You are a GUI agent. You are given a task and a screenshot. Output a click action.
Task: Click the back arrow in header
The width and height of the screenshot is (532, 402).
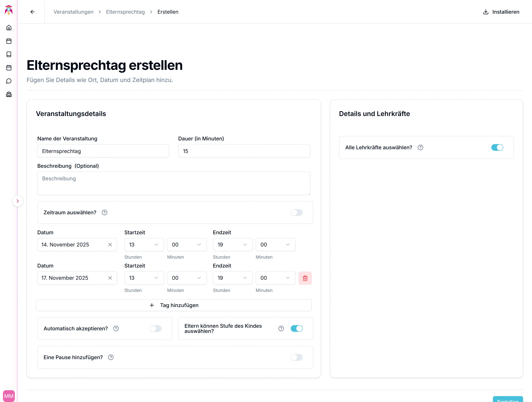click(33, 12)
